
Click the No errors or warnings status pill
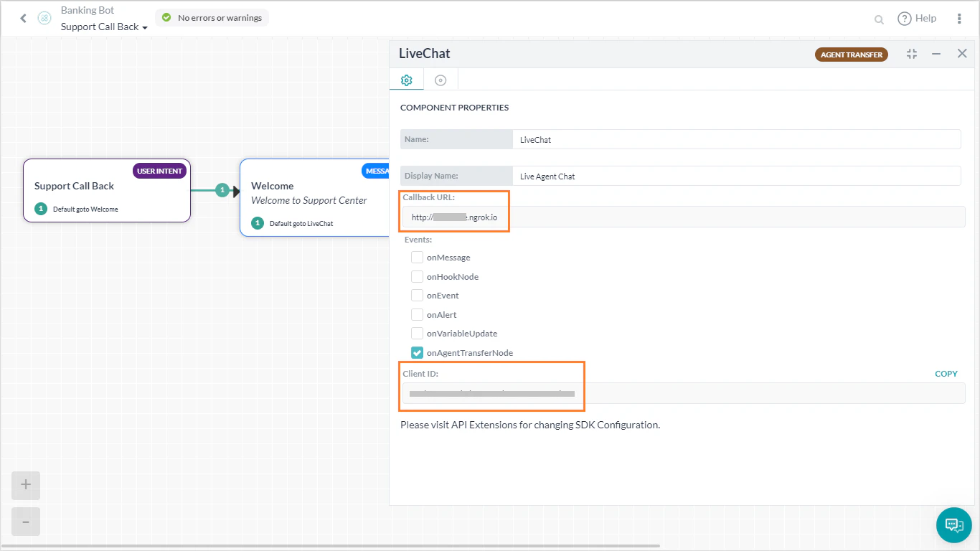pos(212,17)
